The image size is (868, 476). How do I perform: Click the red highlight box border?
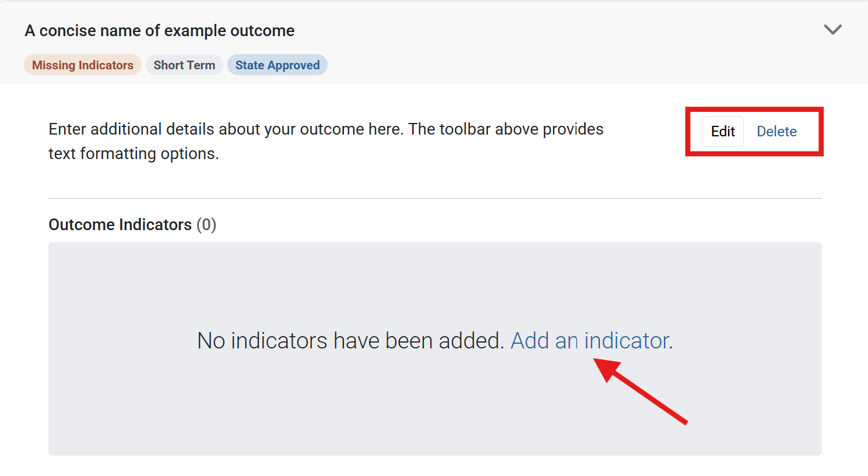click(754, 110)
